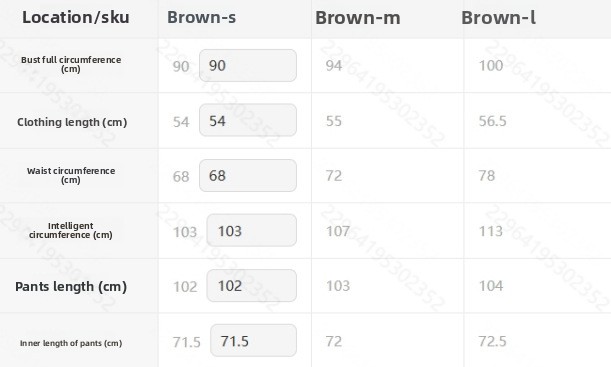Select the Brown-l intelligent circumference value 113
The width and height of the screenshot is (611, 367).
tap(491, 231)
